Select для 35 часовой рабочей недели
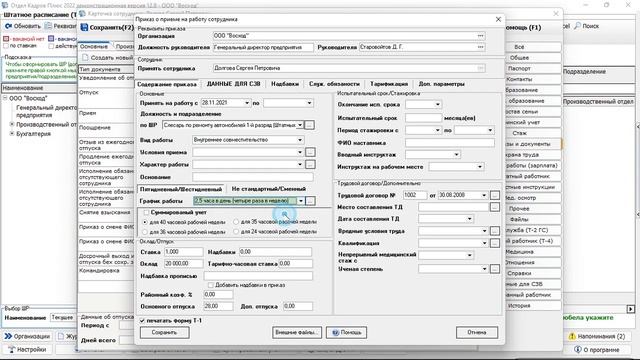The height and width of the screenshot is (360, 640). [236, 222]
